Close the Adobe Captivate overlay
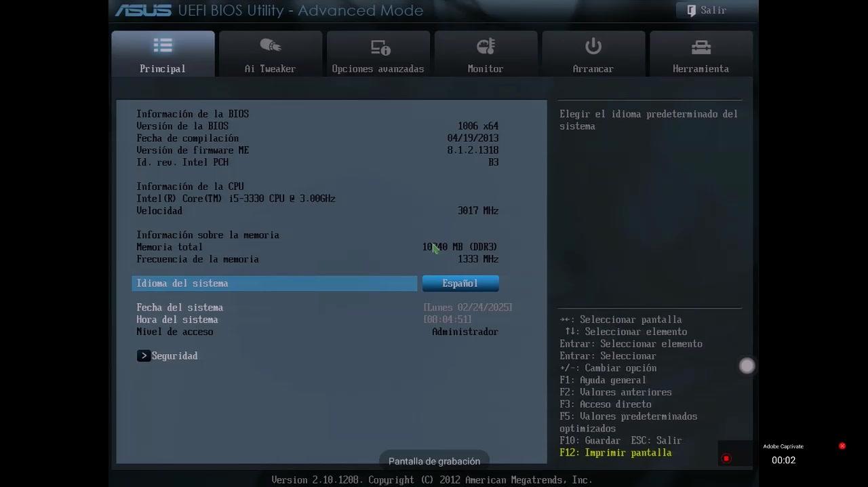 [842, 446]
